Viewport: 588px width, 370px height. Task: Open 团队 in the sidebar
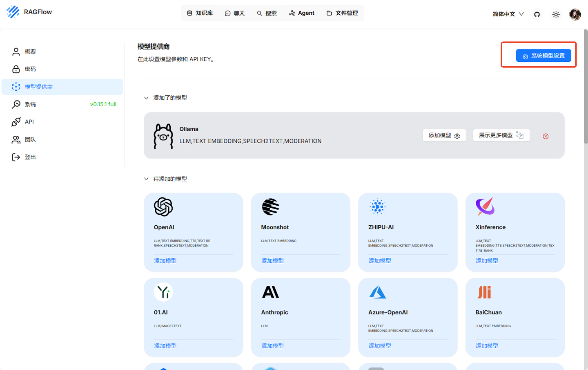(62, 139)
